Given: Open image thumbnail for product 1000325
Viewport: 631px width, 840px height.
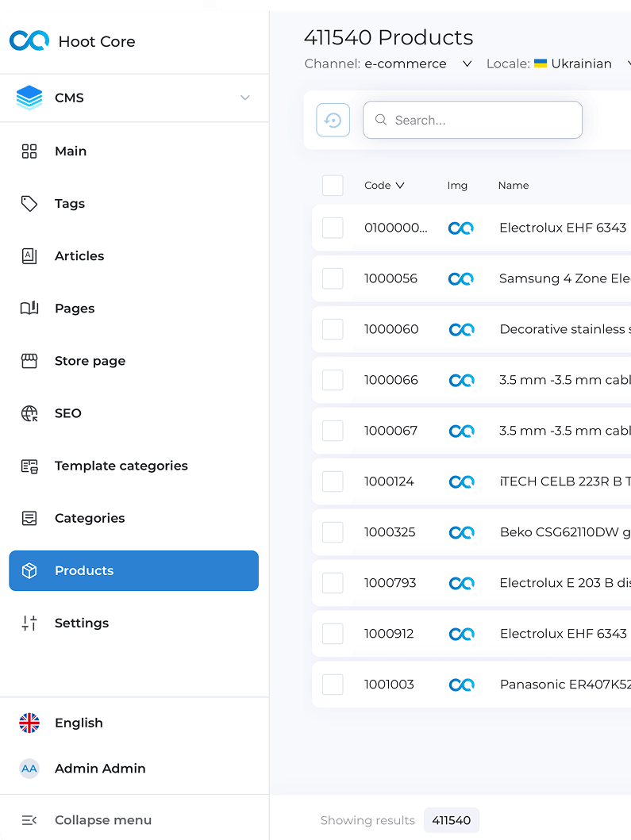Looking at the screenshot, I should 461,532.
